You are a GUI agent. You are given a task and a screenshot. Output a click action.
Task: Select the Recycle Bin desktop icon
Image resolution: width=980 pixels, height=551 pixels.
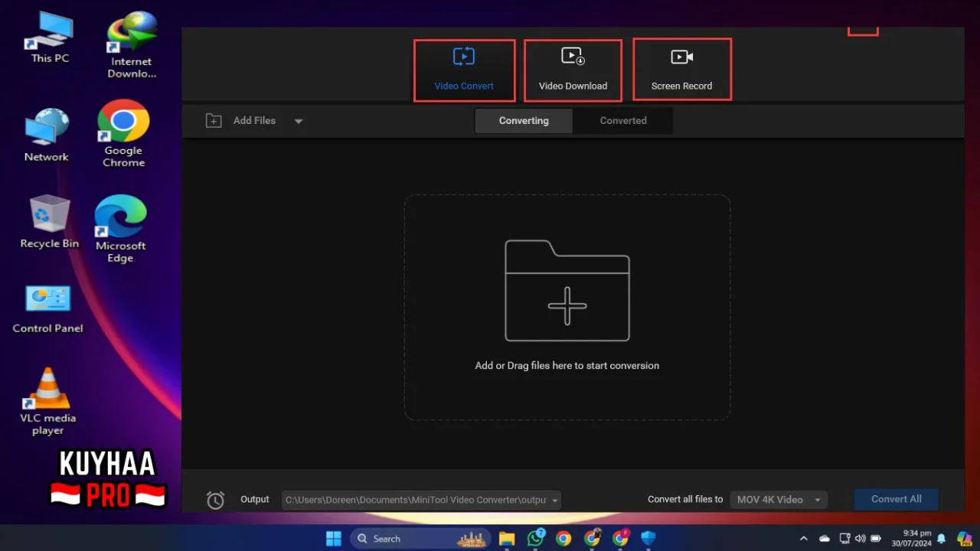tap(50, 222)
